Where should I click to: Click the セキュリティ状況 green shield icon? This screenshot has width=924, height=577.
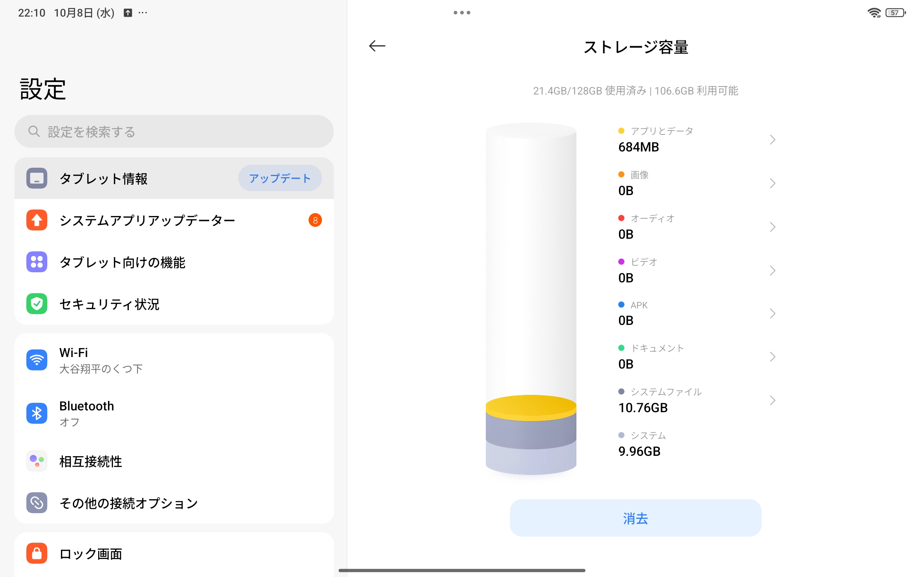(x=37, y=304)
